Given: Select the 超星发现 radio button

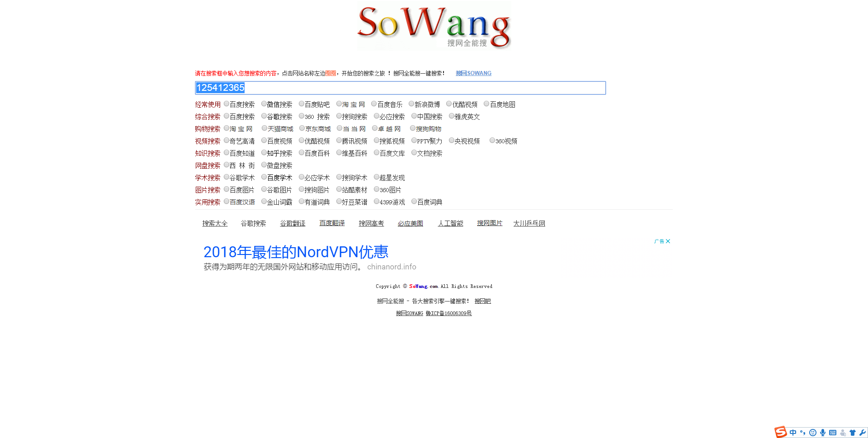Looking at the screenshot, I should tap(377, 177).
